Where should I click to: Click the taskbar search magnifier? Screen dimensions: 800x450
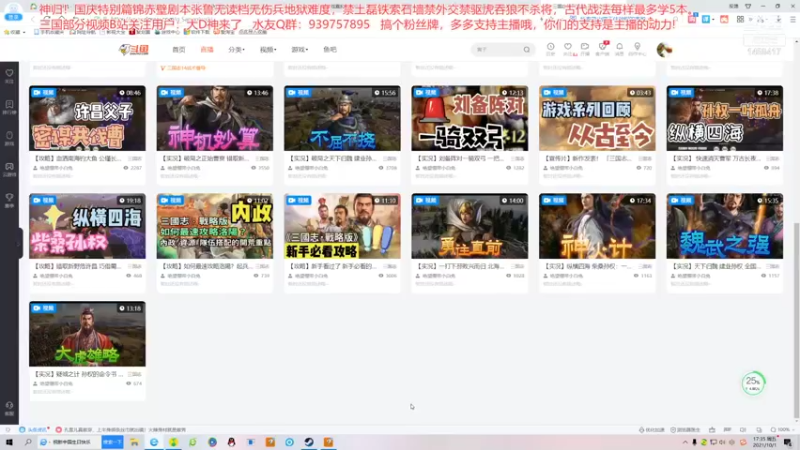(28, 442)
